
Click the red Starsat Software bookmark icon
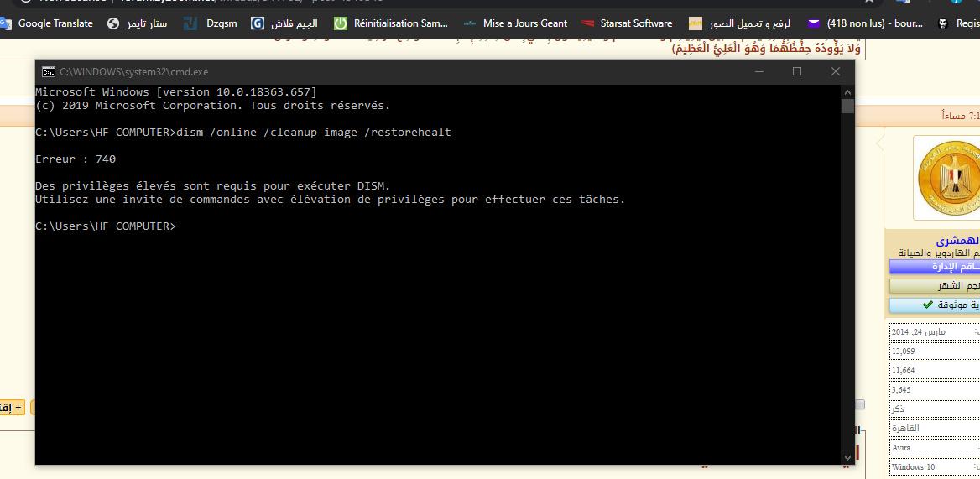tap(586, 23)
